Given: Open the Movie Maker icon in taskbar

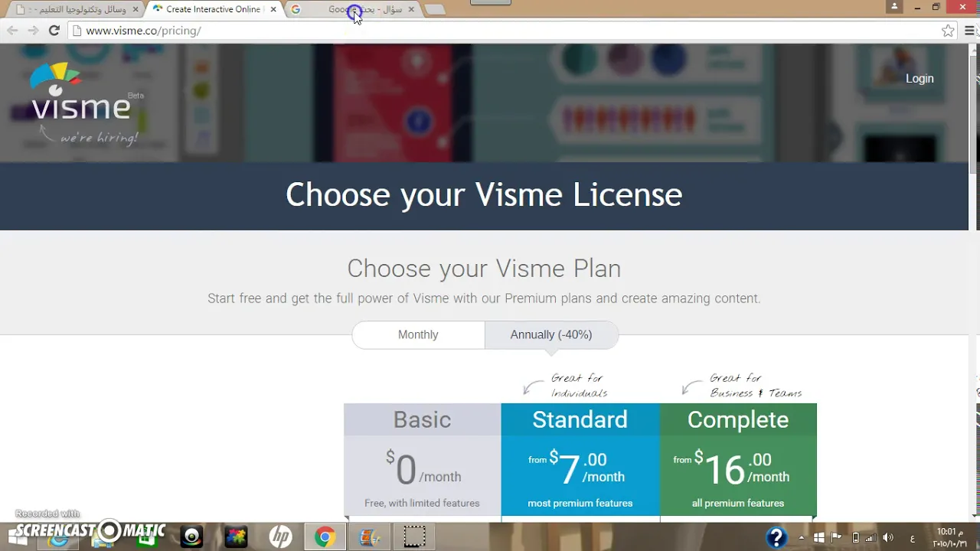Looking at the screenshot, I should [369, 537].
